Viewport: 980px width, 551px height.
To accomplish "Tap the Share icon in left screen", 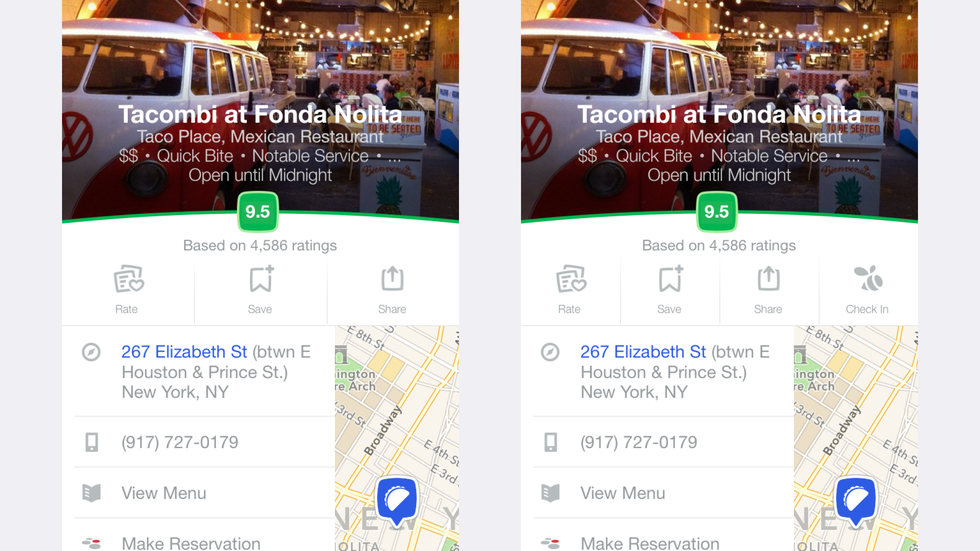I will click(392, 278).
